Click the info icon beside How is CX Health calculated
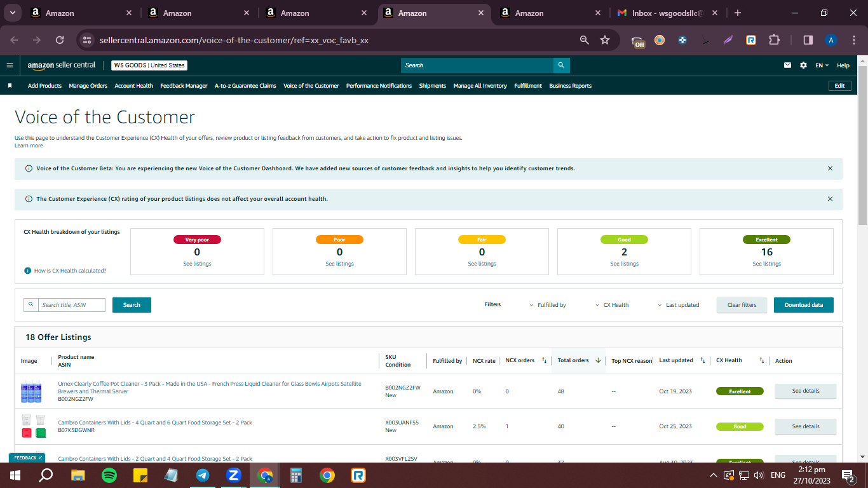Viewport: 868px width, 488px height. 28,271
